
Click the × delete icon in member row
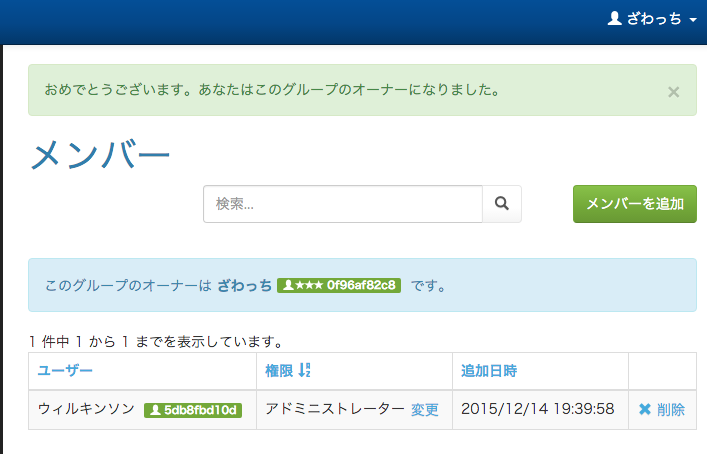click(644, 409)
